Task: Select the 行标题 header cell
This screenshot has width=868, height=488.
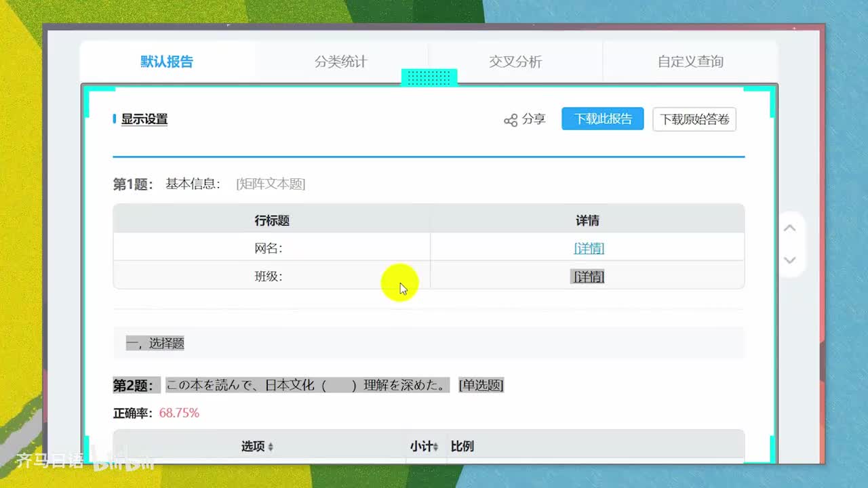Action: click(272, 220)
